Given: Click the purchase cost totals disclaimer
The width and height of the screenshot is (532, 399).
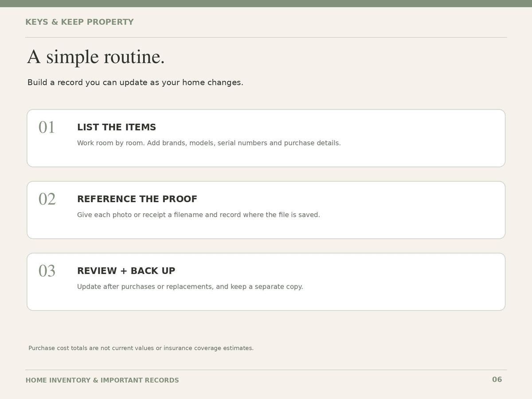Looking at the screenshot, I should tap(141, 348).
